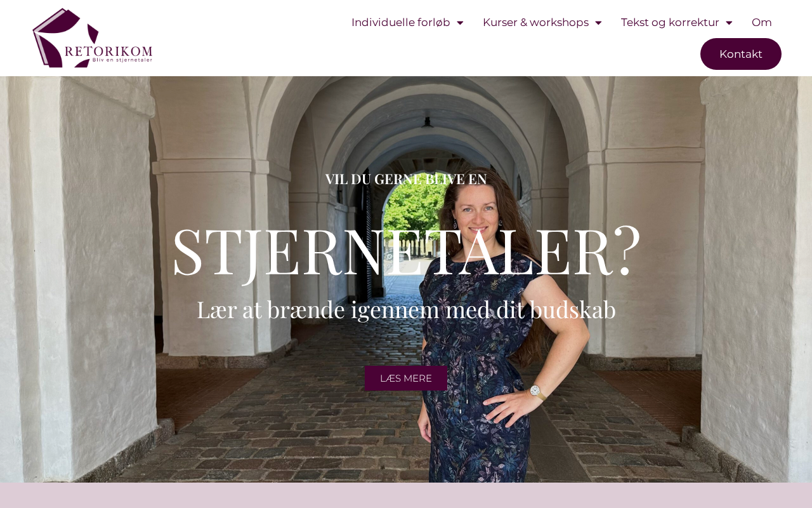
Task: Go to the Om page
Action: [x=762, y=22]
